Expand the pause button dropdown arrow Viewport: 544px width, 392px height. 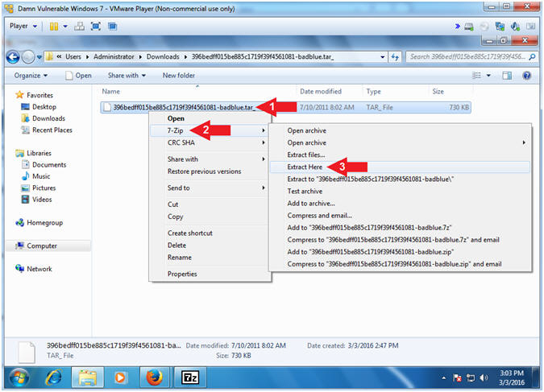coord(65,27)
